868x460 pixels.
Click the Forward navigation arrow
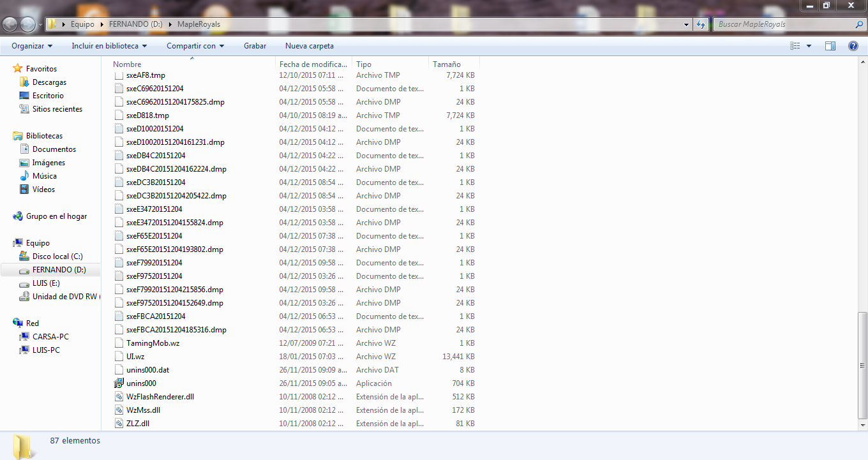click(28, 24)
